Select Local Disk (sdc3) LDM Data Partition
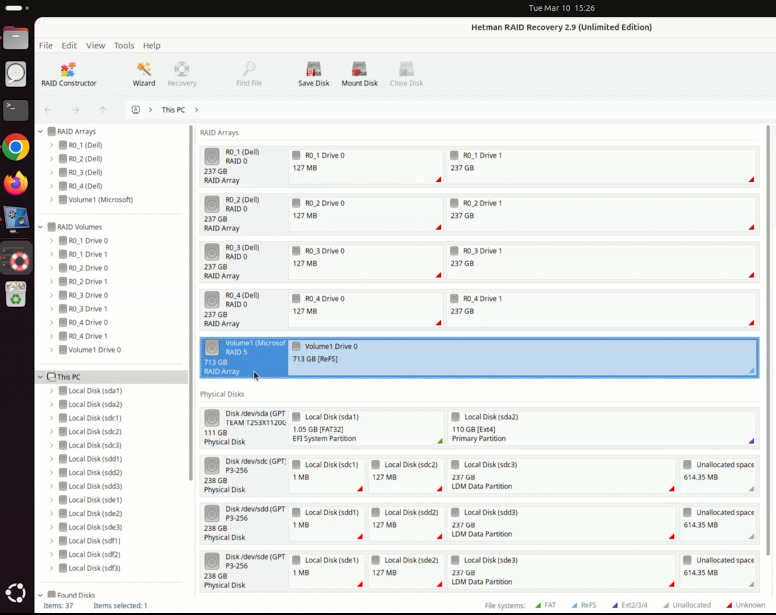Viewport: 776px width, 615px height. point(562,475)
